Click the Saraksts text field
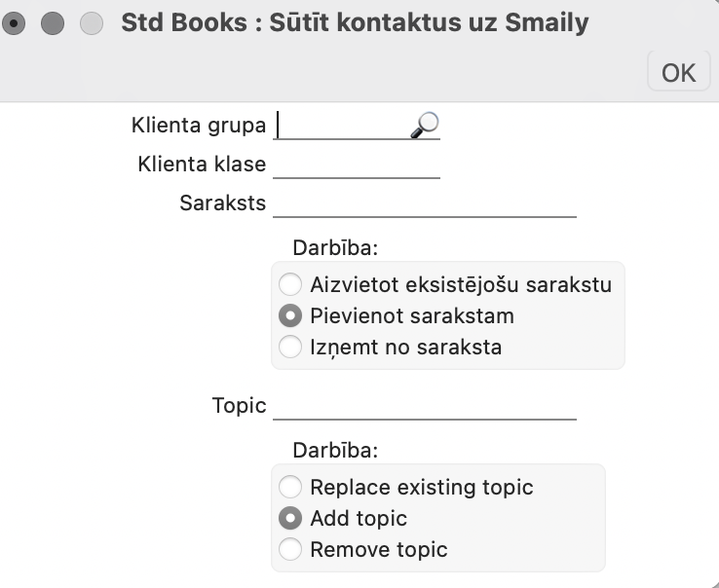 [x=425, y=203]
